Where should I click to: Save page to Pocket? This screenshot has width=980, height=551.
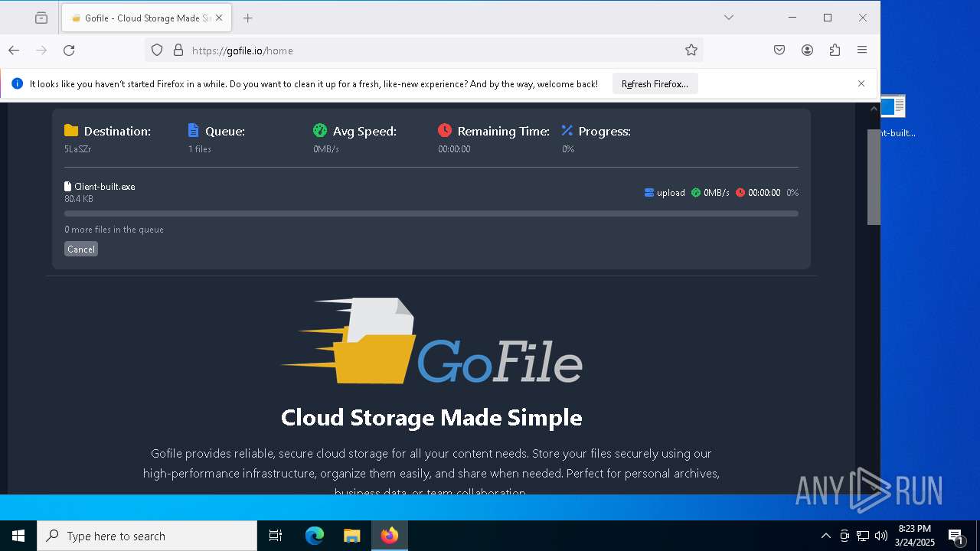tap(779, 51)
